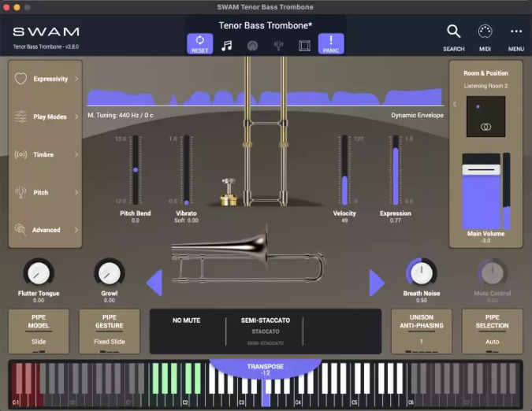532x411 pixels.
Task: Toggle the Unison Anti-Phasing setting
Action: pyautogui.click(x=421, y=331)
